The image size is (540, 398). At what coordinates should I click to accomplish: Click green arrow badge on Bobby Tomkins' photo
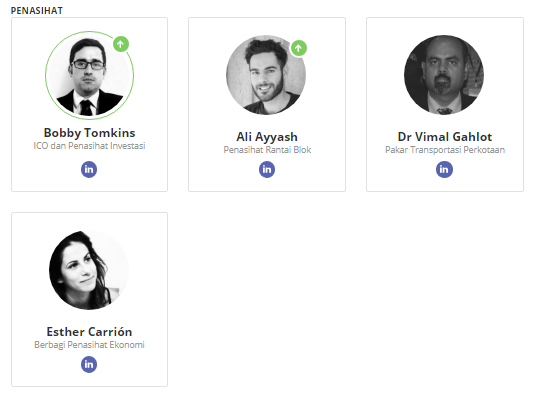(x=121, y=44)
